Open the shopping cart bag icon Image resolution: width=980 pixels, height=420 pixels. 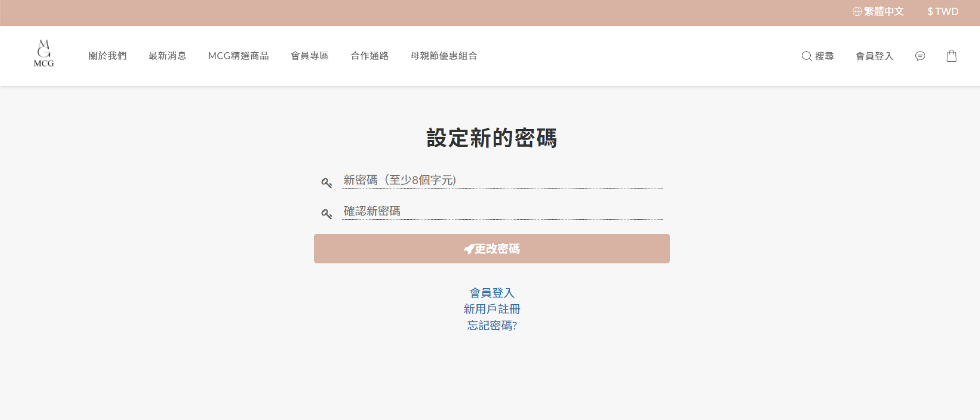click(x=951, y=56)
